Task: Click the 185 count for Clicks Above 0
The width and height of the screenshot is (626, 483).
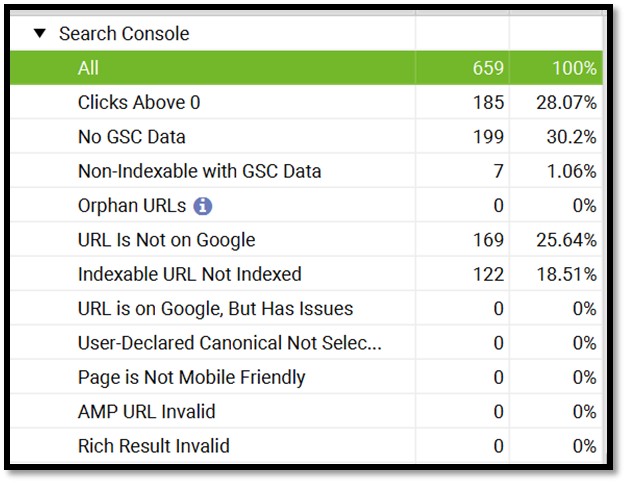Action: (488, 103)
